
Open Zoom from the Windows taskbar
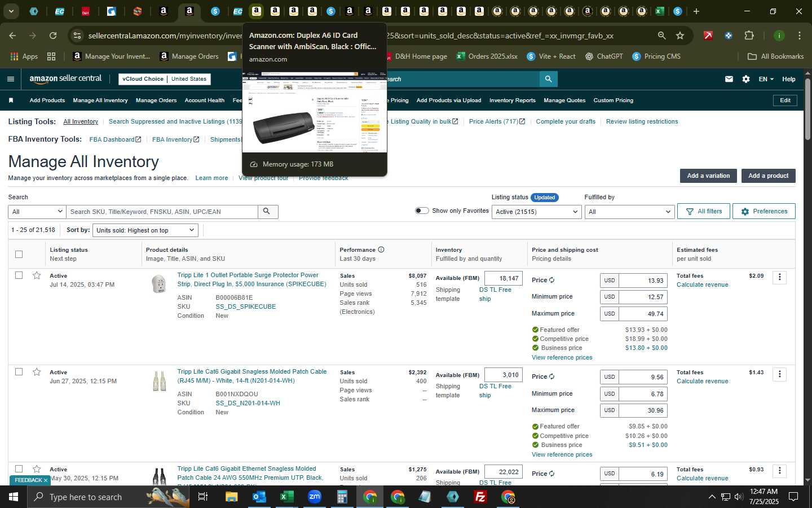(314, 497)
